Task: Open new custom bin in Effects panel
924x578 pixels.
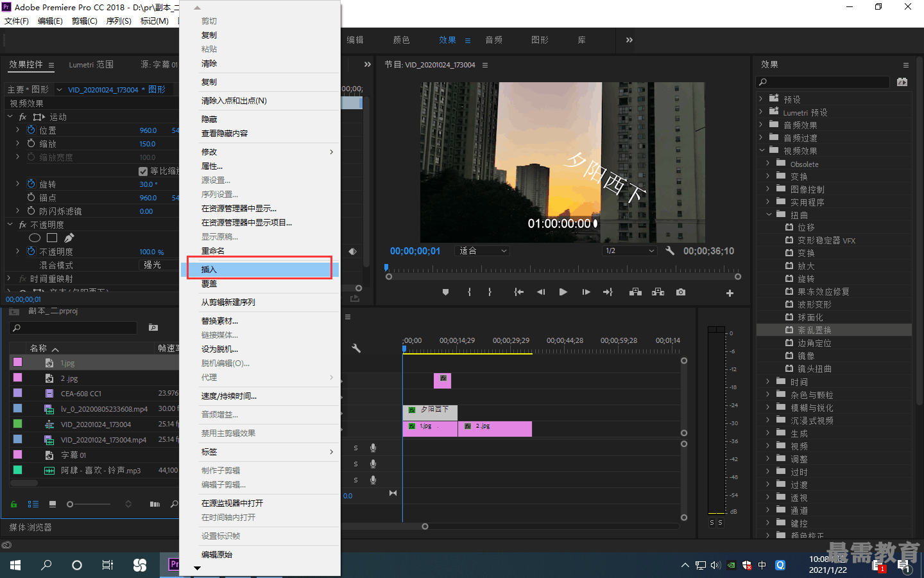Action: point(902,82)
